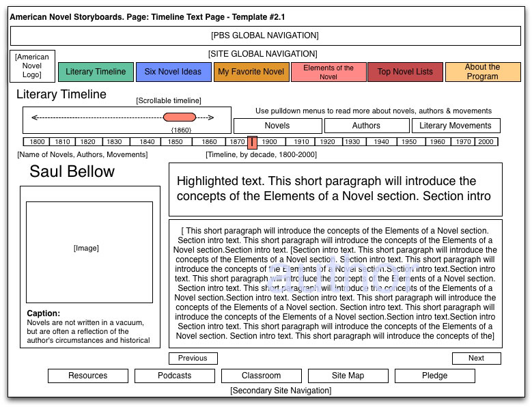The width and height of the screenshot is (532, 407).
Task: Open the Literary Movements pulldown menu
Action: click(x=456, y=126)
